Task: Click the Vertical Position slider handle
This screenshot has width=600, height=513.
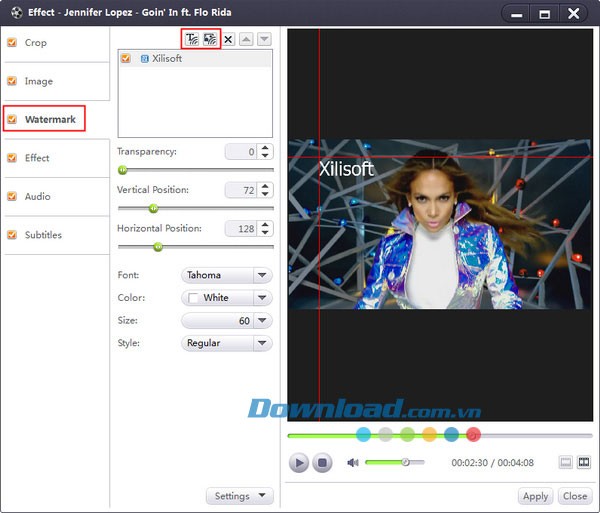Action: (153, 208)
